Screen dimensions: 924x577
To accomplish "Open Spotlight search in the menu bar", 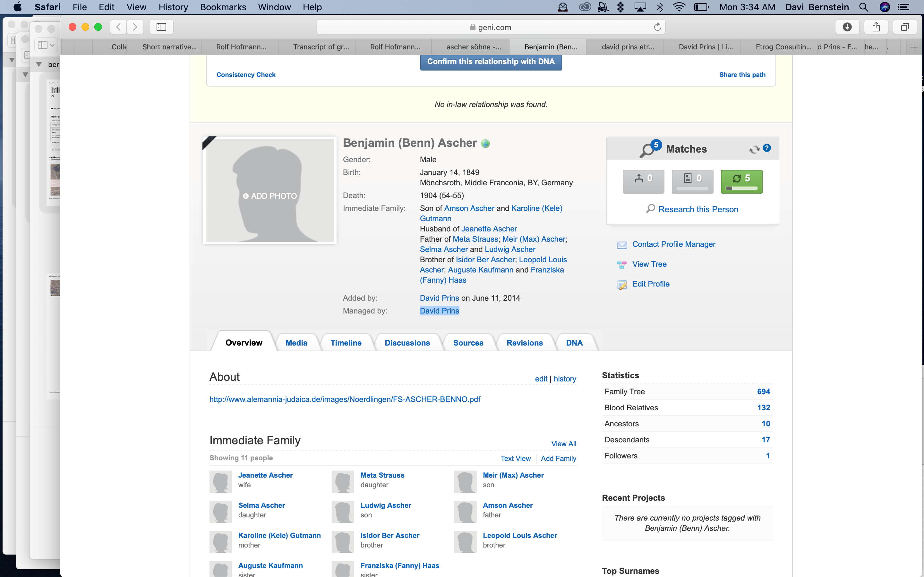I will point(864,7).
